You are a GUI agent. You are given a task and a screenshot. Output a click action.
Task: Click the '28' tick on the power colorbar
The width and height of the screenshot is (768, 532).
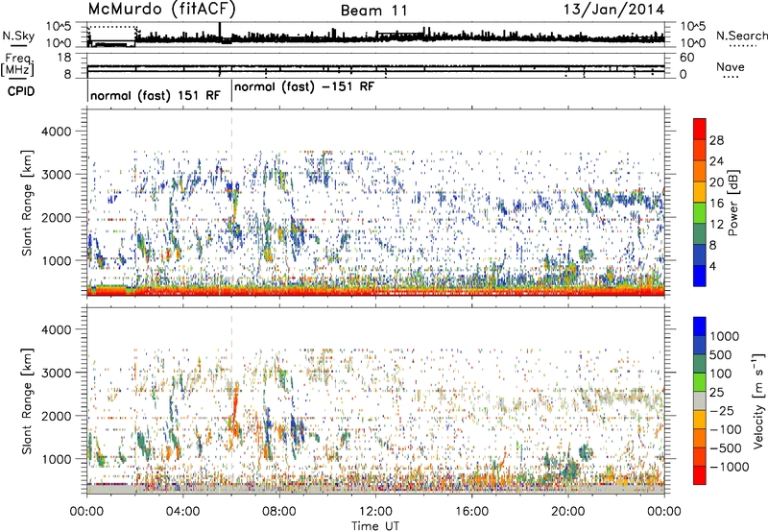click(716, 140)
